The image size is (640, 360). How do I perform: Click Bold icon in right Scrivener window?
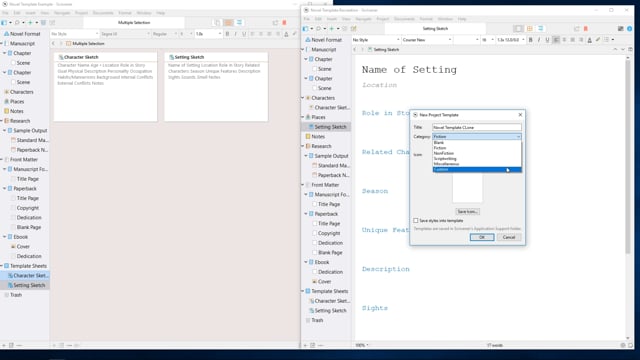pyautogui.click(x=531, y=40)
